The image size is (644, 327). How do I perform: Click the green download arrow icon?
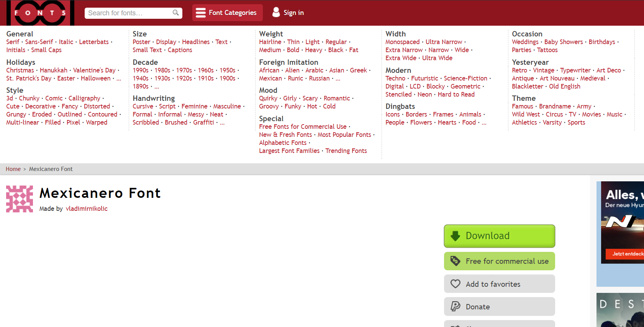pyautogui.click(x=455, y=236)
